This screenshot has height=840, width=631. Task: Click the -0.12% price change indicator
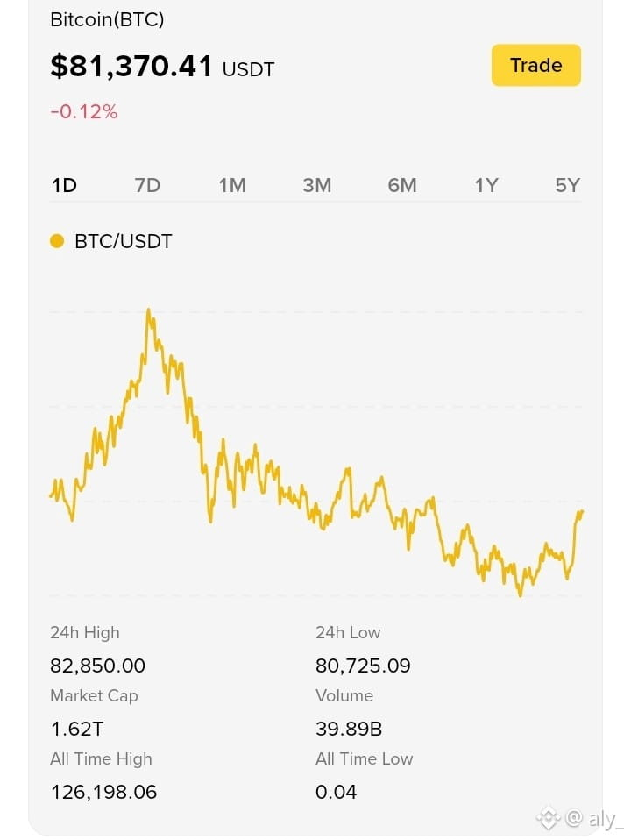point(83,112)
